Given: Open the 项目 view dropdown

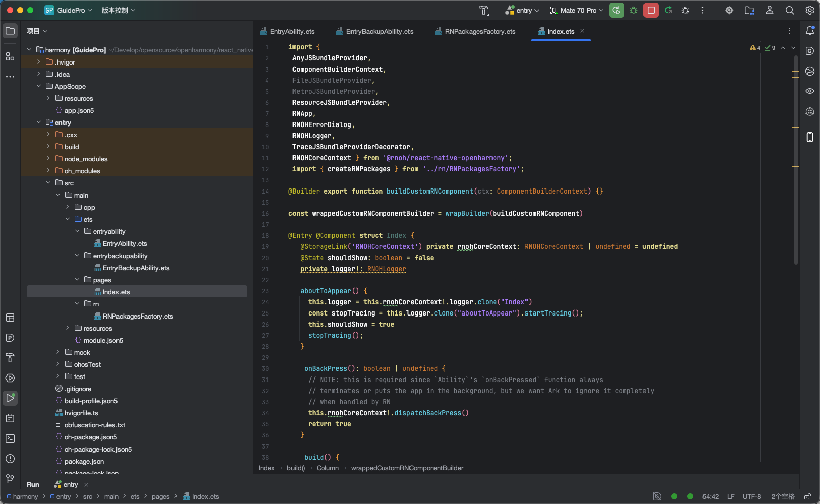Looking at the screenshot, I should click(x=37, y=31).
